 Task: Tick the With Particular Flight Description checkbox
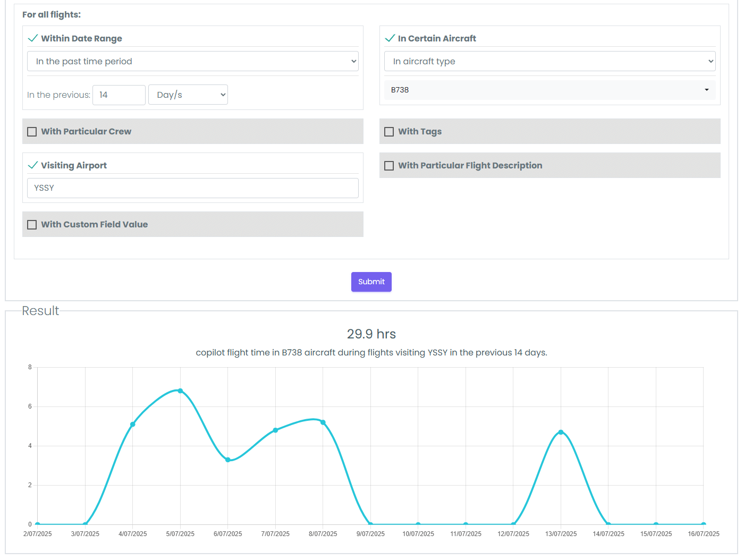tap(389, 166)
